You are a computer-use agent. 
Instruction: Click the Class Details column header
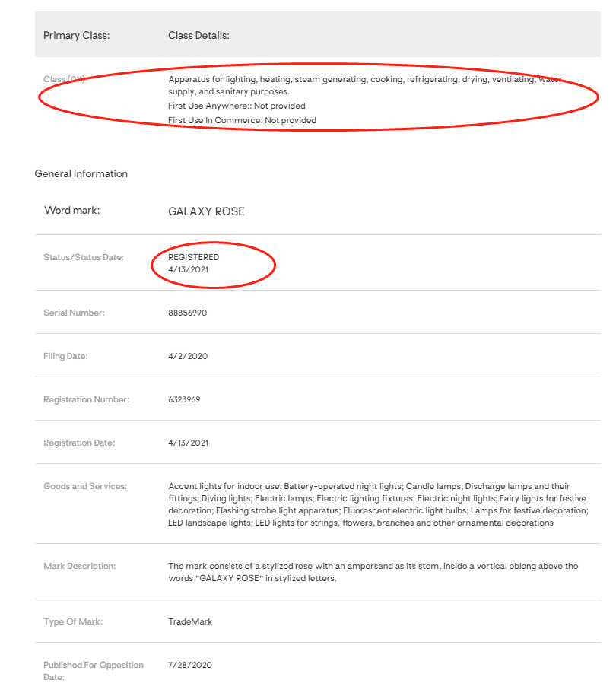198,36
